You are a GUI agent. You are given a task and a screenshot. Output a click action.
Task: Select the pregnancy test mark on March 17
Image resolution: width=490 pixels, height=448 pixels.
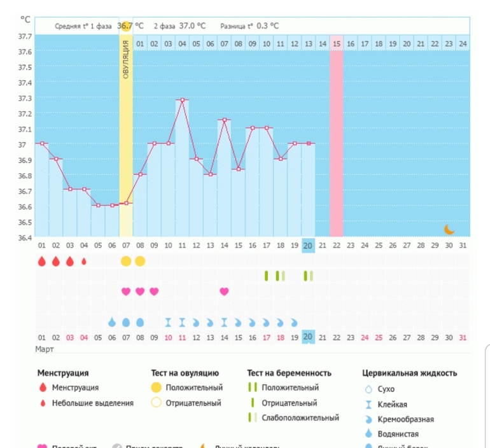point(266,276)
